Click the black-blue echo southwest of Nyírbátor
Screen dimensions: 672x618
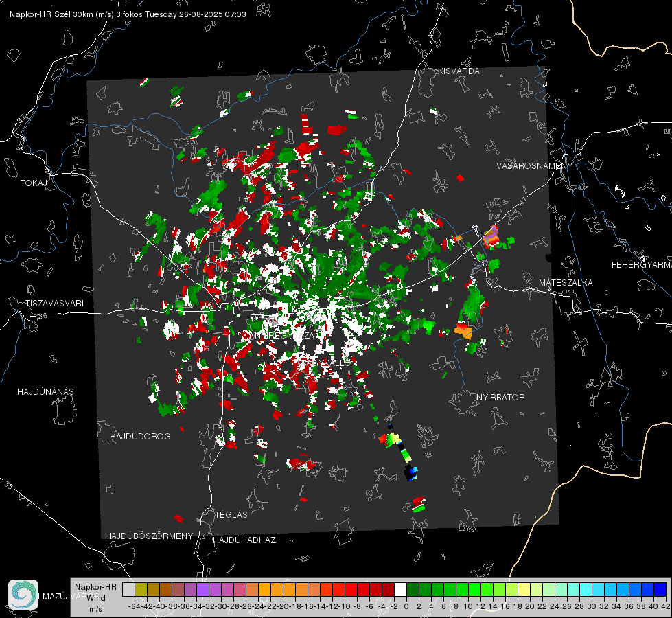[x=410, y=472]
